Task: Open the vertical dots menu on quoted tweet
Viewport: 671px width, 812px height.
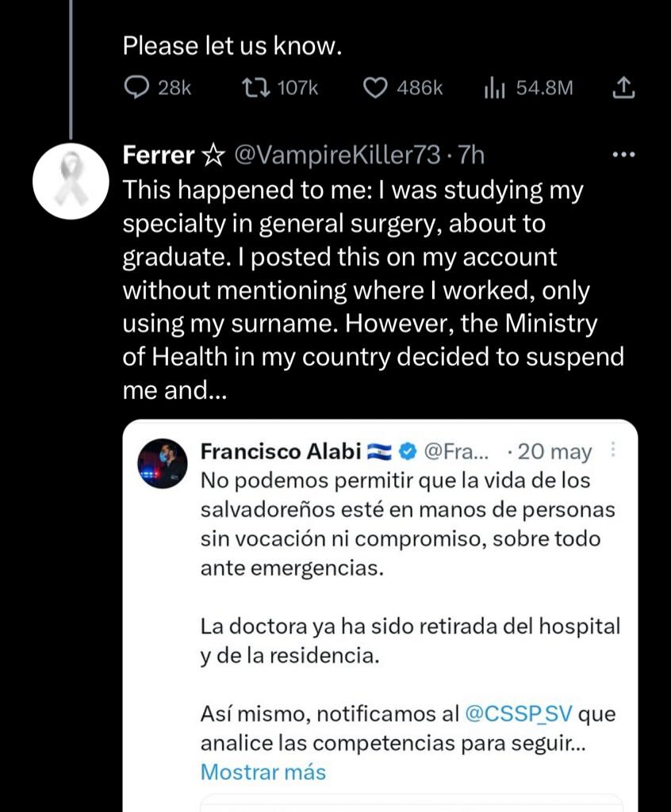Action: click(612, 451)
